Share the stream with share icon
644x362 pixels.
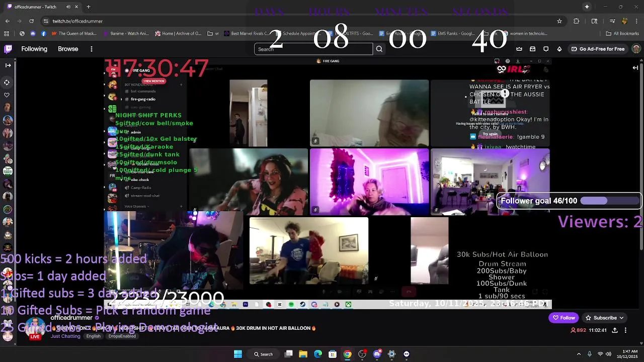pos(615,330)
